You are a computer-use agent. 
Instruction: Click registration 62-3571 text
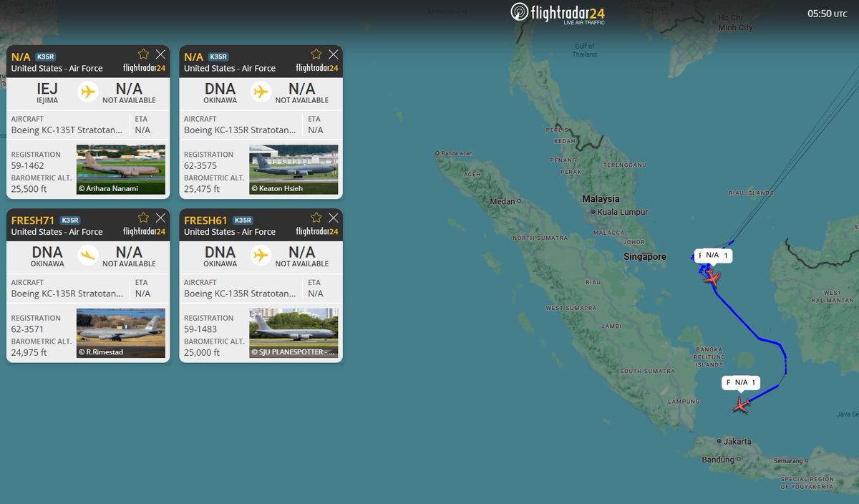click(x=27, y=329)
